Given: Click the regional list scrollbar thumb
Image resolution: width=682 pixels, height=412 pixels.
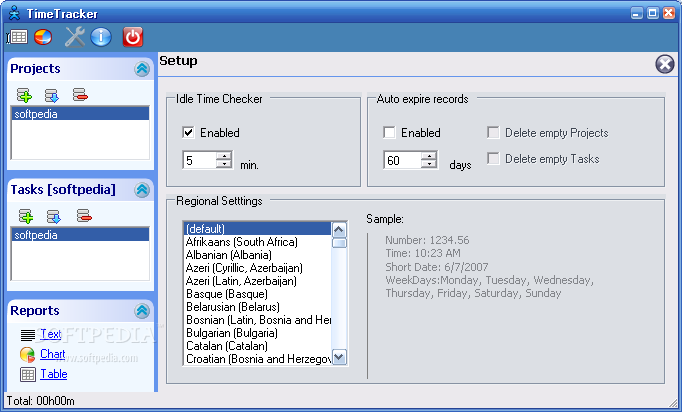Looking at the screenshot, I should tap(339, 243).
